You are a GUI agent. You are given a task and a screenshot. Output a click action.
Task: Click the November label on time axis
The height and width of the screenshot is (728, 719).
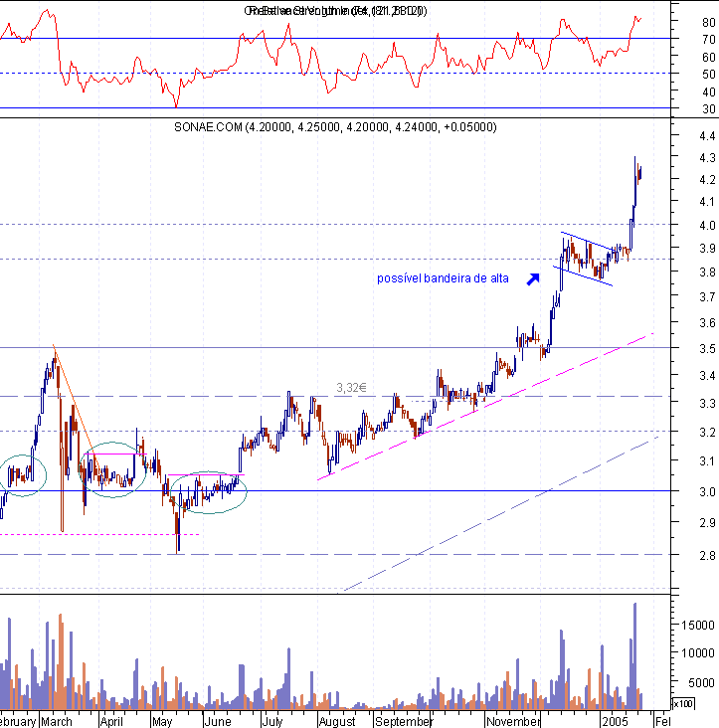(x=513, y=721)
